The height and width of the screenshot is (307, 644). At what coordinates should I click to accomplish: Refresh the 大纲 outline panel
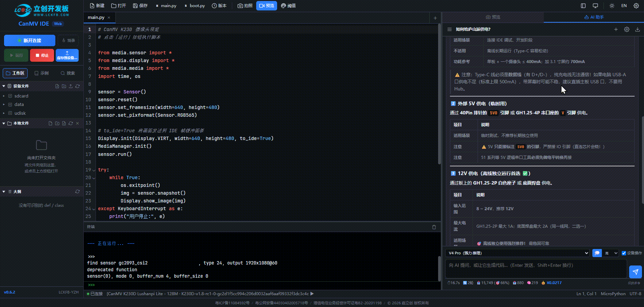tap(78, 192)
